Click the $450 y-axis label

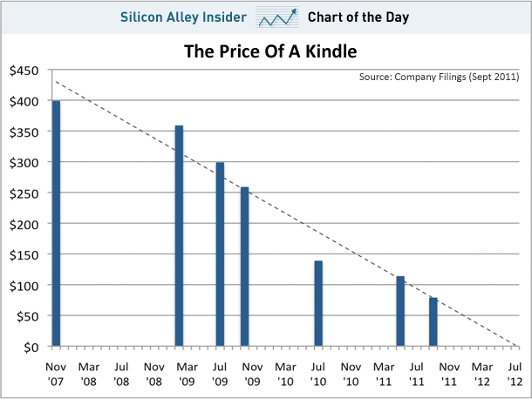[24, 71]
